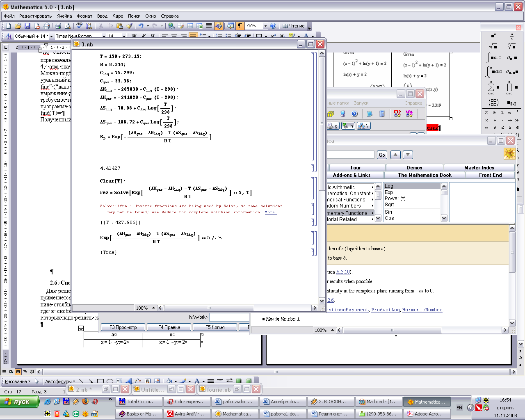This screenshot has width=525, height=420.
Task: Select the Master Index tab in Help Browser
Action: click(479, 168)
